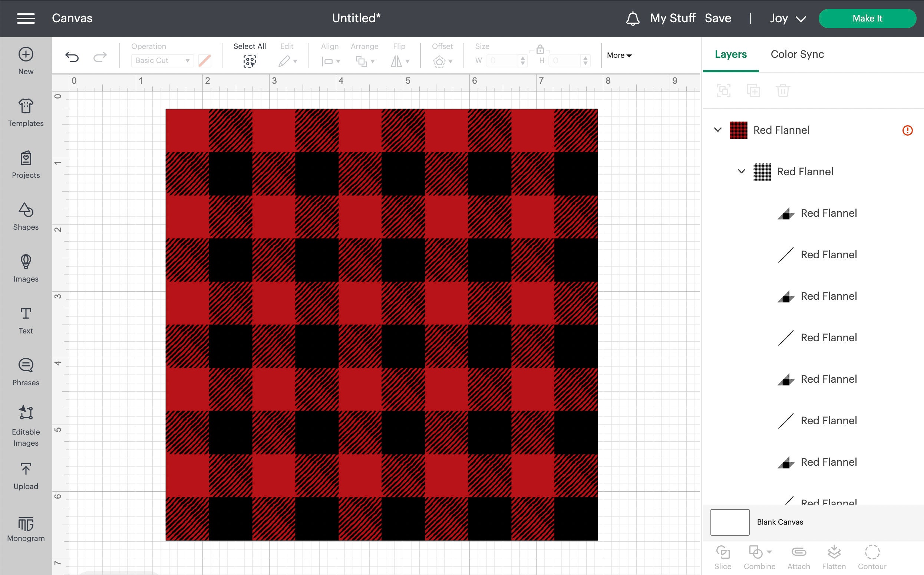
Task: Open the hamburger menu
Action: pyautogui.click(x=26, y=18)
